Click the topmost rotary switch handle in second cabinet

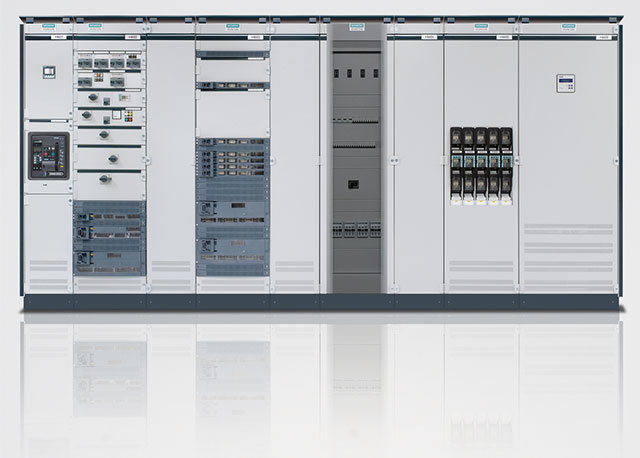(x=93, y=97)
